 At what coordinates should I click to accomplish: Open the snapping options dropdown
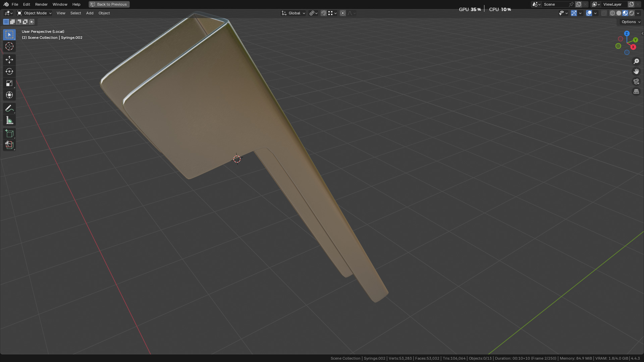click(332, 13)
